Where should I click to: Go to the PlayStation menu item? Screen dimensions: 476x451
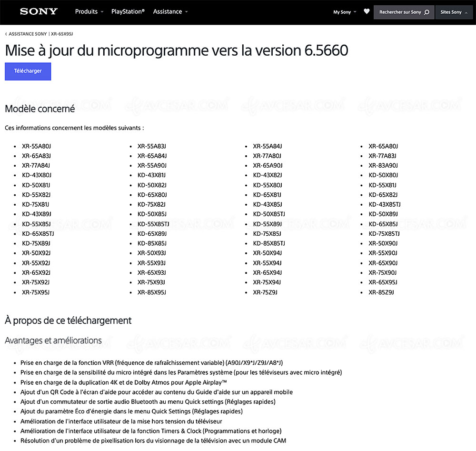[128, 11]
